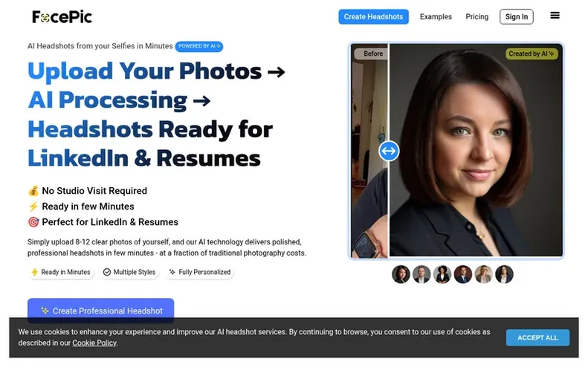Click 'AI Headshots from your Selfies in Minutes'

[x=100, y=46]
